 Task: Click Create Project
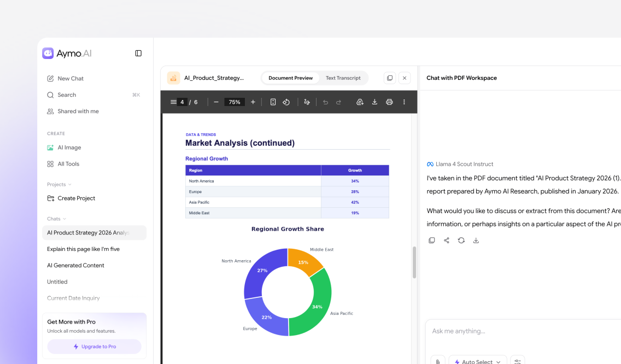click(x=71, y=198)
